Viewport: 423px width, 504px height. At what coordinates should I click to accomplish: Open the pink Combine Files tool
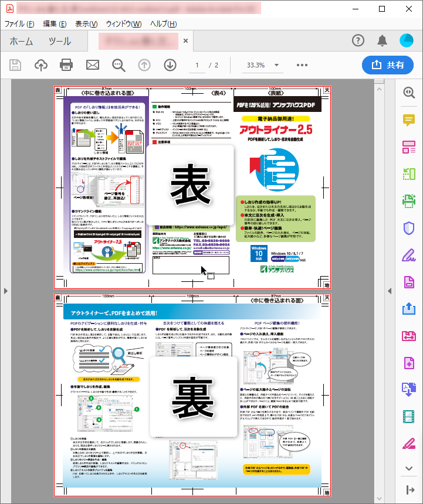[409, 336]
